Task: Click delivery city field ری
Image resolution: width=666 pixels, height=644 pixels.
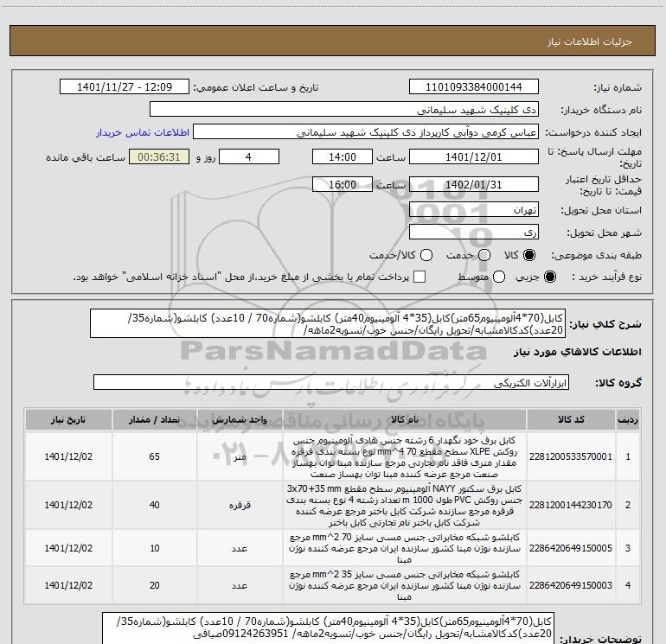Action: pos(474,233)
